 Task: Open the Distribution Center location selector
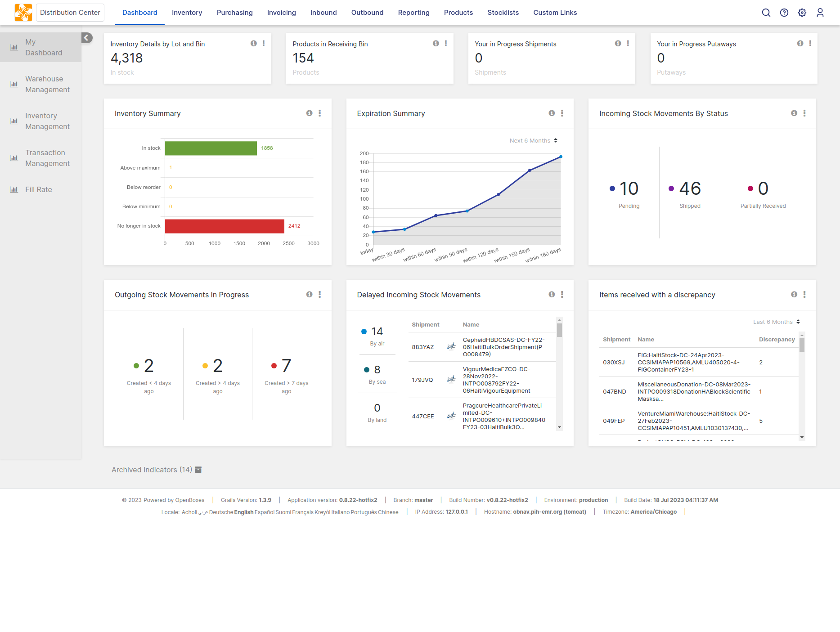pos(70,13)
